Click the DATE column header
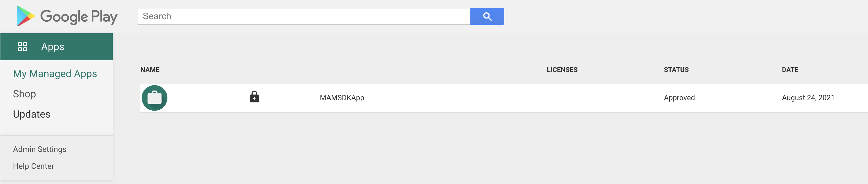The image size is (868, 184). click(790, 69)
